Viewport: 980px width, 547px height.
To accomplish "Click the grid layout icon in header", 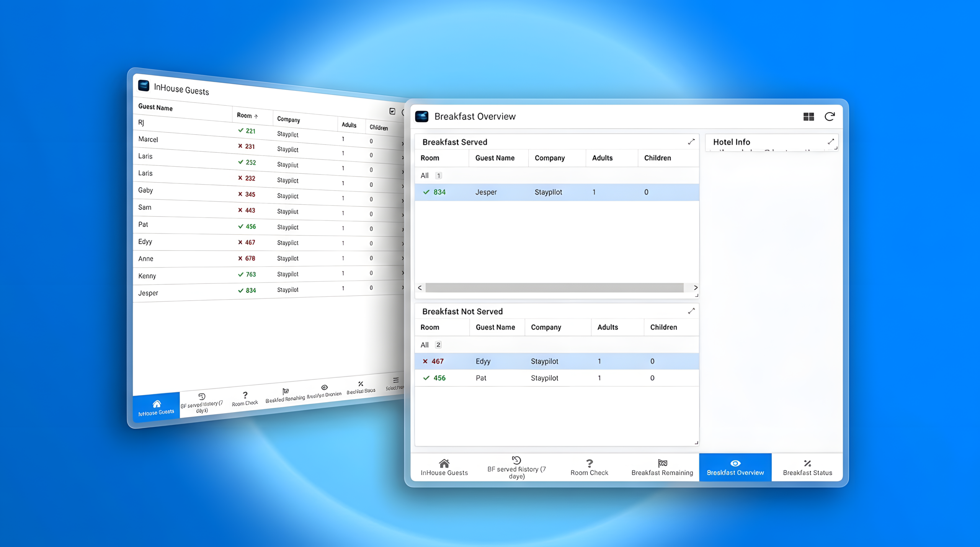I will click(808, 116).
